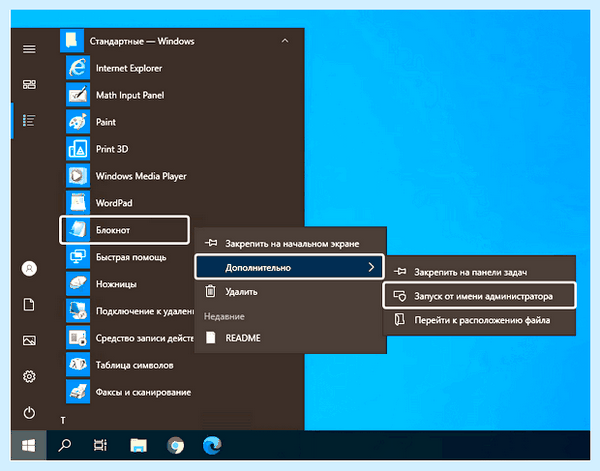The width and height of the screenshot is (600, 471).
Task: Click the Стандартные — Windows folder icon
Action: (72, 41)
